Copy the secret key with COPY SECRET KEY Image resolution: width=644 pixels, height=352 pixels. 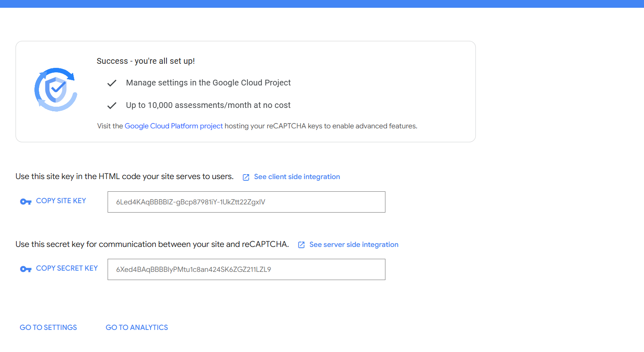point(67,268)
